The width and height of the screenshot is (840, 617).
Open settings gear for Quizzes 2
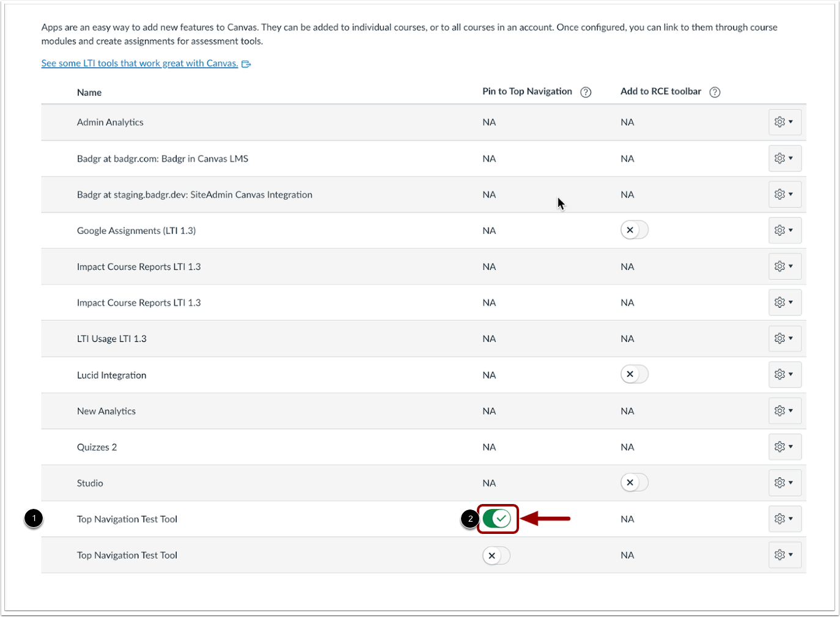(784, 447)
